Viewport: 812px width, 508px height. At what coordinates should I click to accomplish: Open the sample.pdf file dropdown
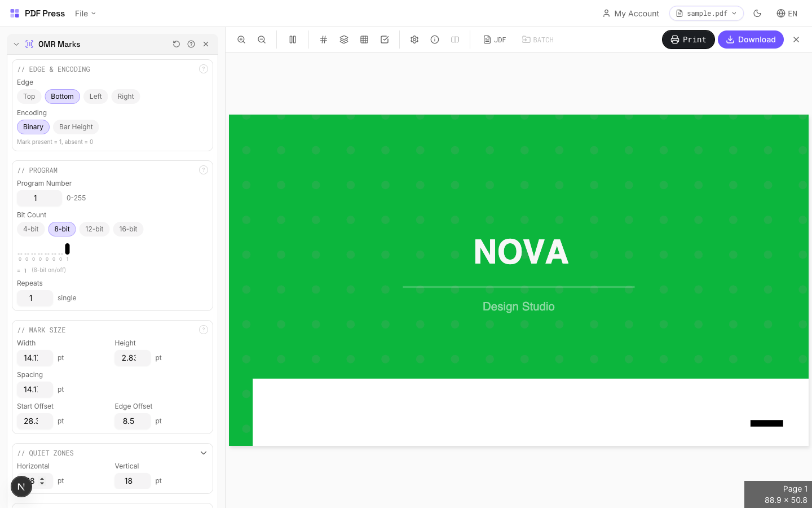click(x=706, y=14)
